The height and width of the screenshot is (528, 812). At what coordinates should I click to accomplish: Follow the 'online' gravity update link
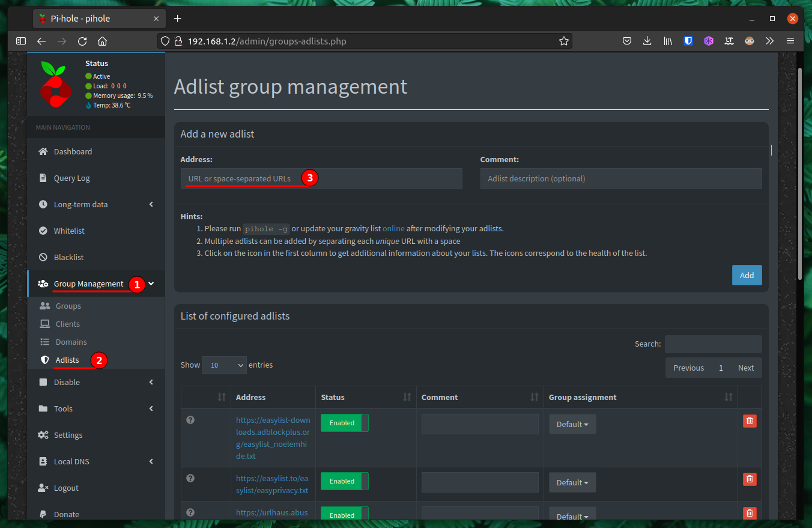(x=393, y=228)
